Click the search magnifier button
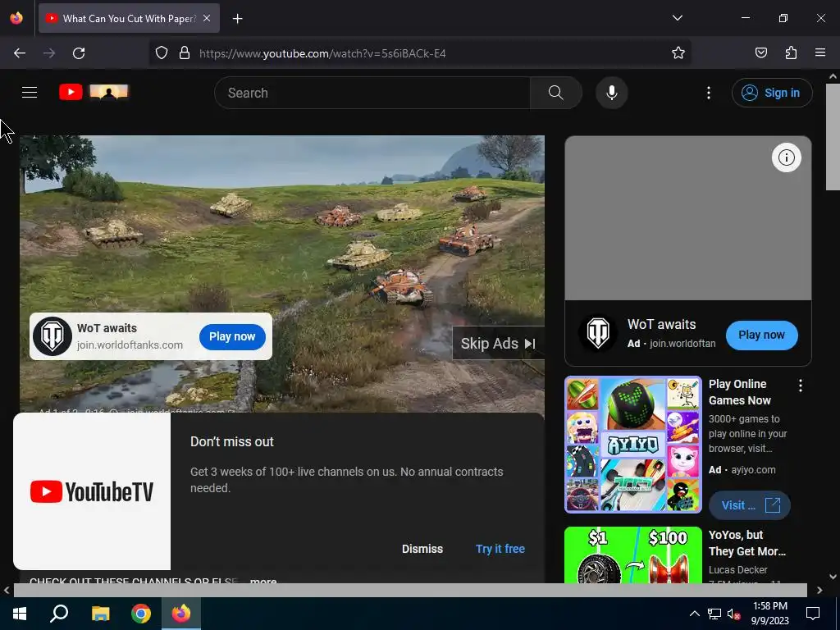Viewport: 840px width, 630px height. point(555,93)
